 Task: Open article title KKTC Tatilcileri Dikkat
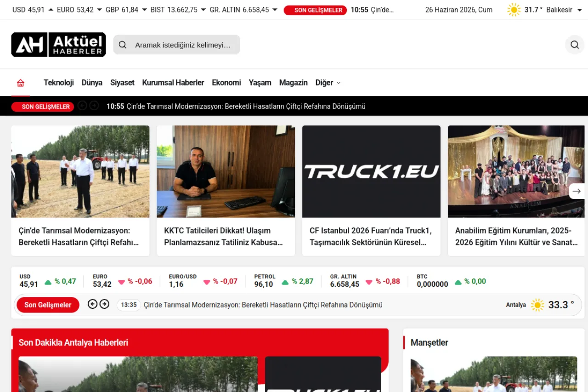[x=223, y=237]
